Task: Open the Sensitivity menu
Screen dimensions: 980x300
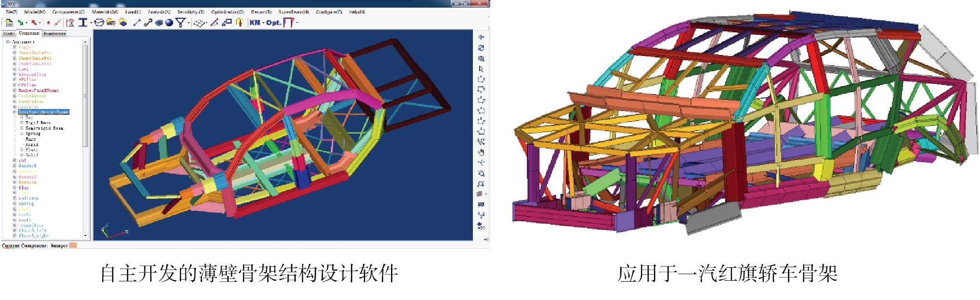Action: tap(191, 12)
